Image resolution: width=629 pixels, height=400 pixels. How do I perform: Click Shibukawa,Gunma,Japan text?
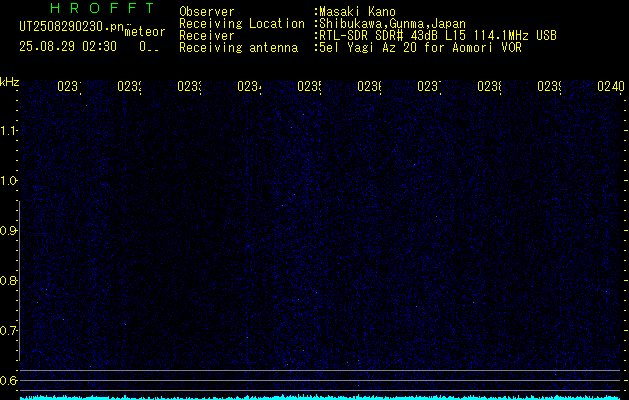tap(392, 24)
